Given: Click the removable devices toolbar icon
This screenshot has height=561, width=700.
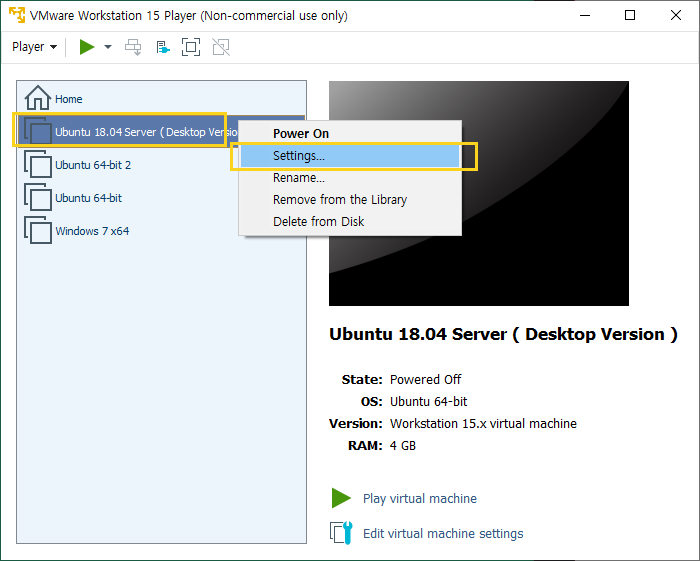Looking at the screenshot, I should click(x=163, y=47).
